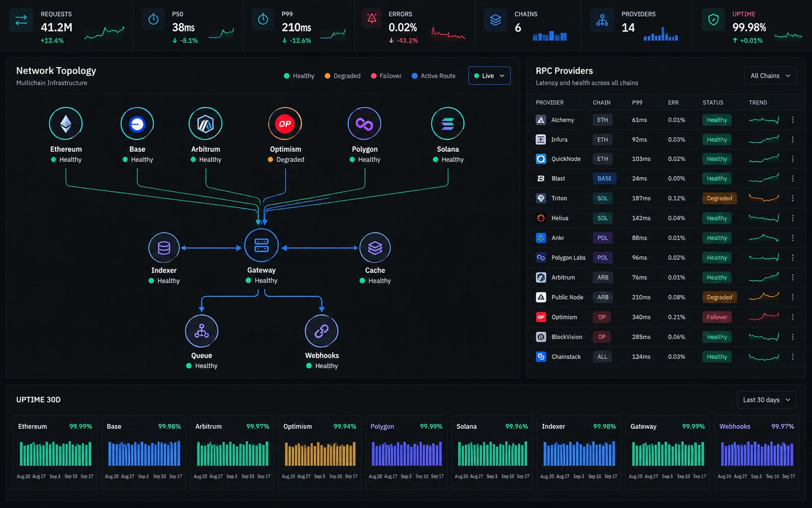Click the Gateway uptime card
The image size is (812, 508).
(667, 452)
